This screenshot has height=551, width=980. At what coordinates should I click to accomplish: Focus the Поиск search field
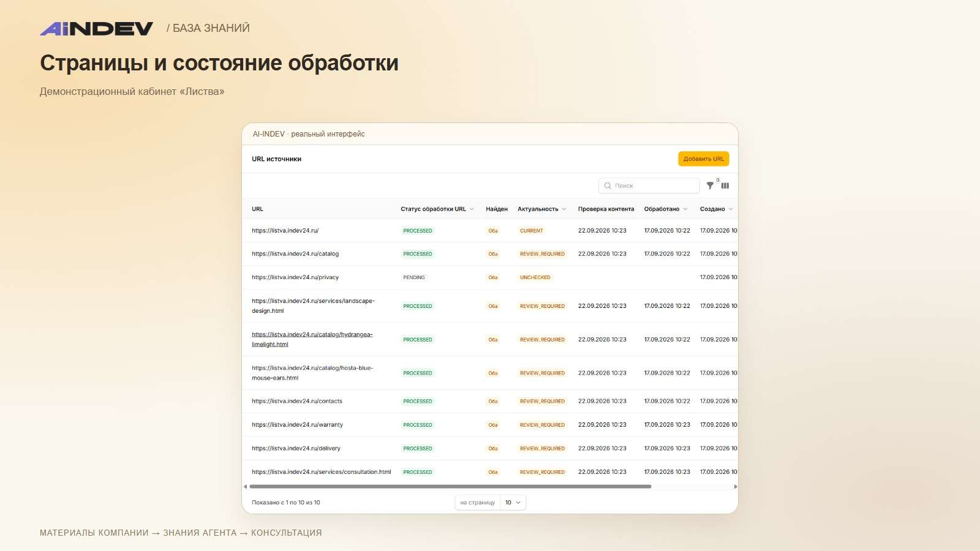click(x=649, y=186)
